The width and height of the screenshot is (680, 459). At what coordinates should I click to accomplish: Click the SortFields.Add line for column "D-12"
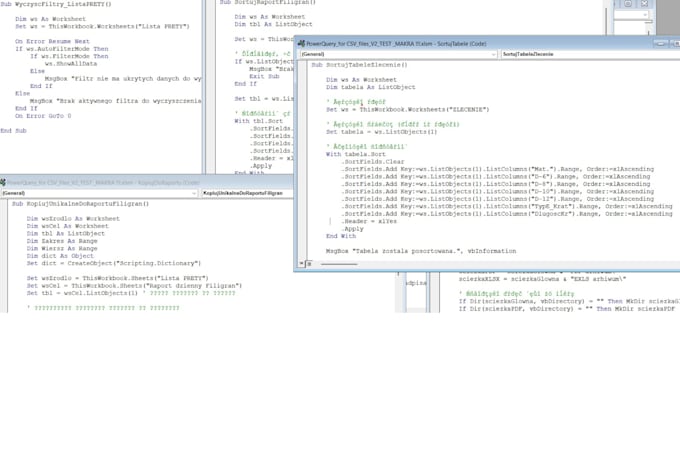pos(497,199)
